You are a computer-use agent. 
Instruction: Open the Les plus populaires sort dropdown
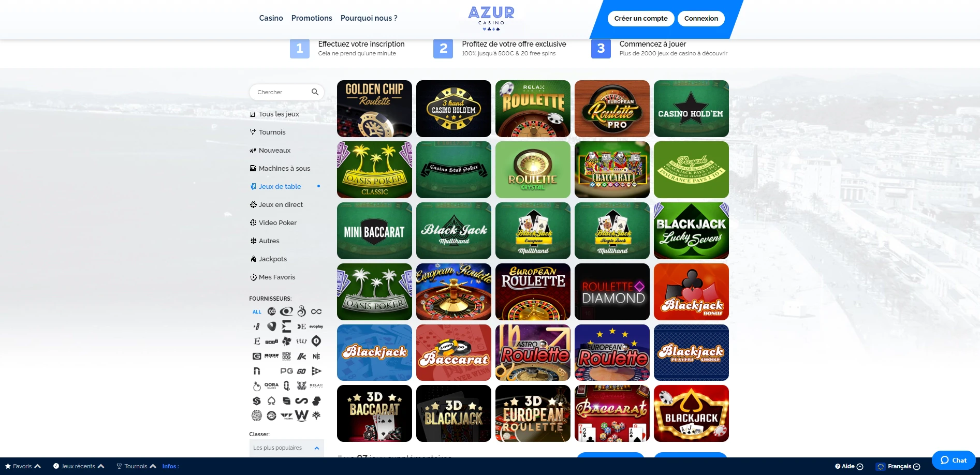pyautogui.click(x=286, y=448)
